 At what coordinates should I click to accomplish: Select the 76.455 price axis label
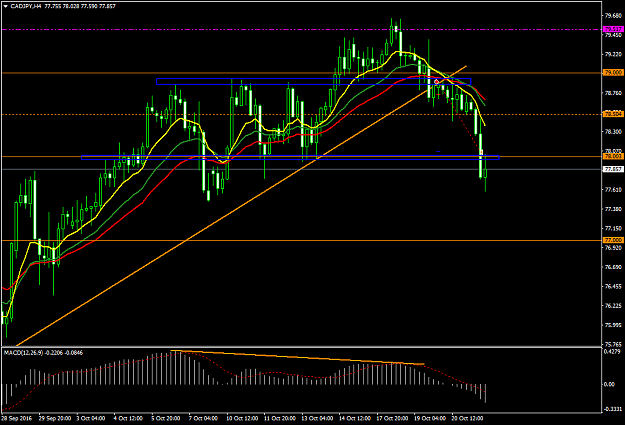click(x=613, y=286)
